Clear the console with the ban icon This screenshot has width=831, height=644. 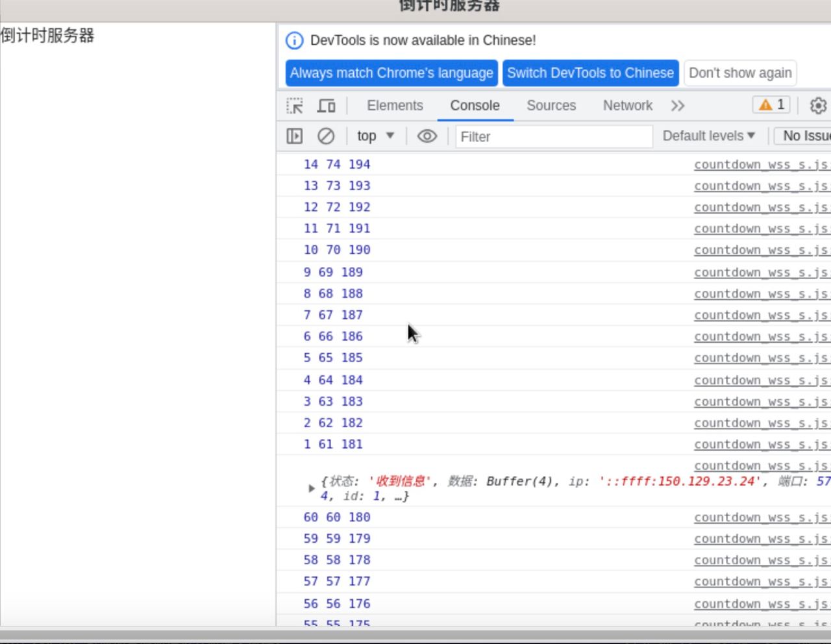[x=326, y=136]
